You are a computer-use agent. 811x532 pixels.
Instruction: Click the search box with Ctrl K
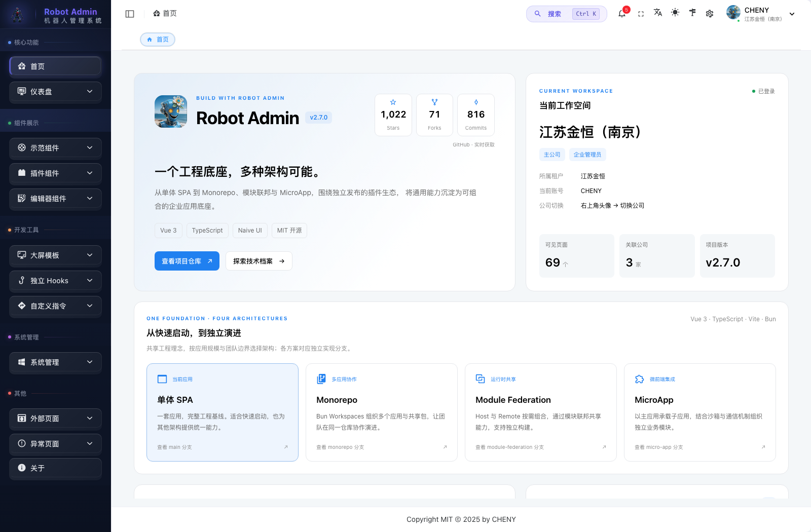point(567,14)
